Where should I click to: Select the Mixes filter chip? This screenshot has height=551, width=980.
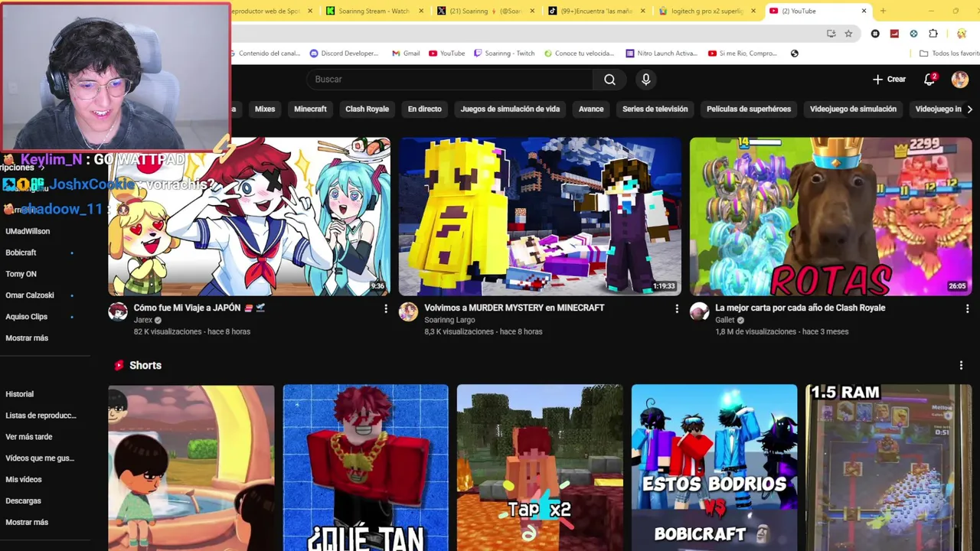(x=265, y=109)
